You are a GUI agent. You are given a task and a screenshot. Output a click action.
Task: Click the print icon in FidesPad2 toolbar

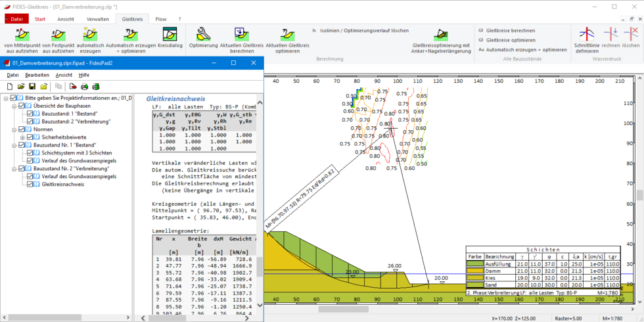coord(84,86)
